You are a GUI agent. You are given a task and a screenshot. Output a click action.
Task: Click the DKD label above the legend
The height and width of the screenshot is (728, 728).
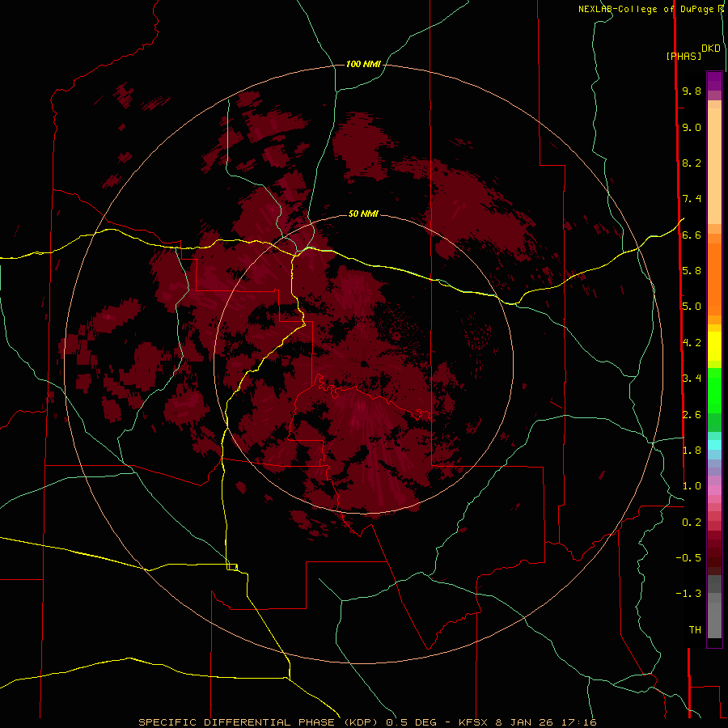711,48
